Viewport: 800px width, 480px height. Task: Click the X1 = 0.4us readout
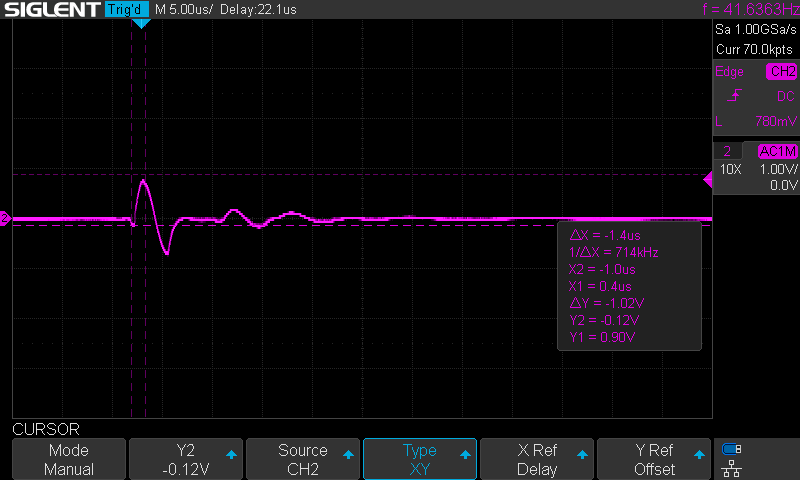pyautogui.click(x=600, y=286)
